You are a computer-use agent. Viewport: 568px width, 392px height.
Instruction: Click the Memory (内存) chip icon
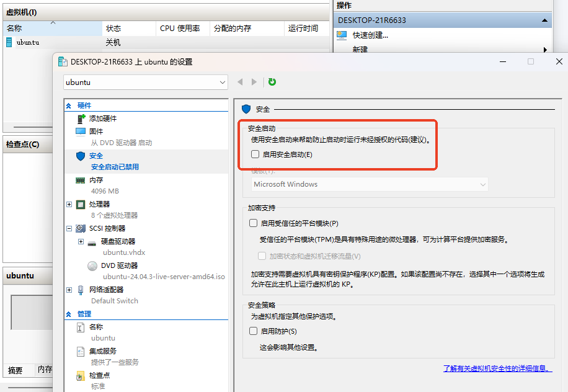(81, 180)
